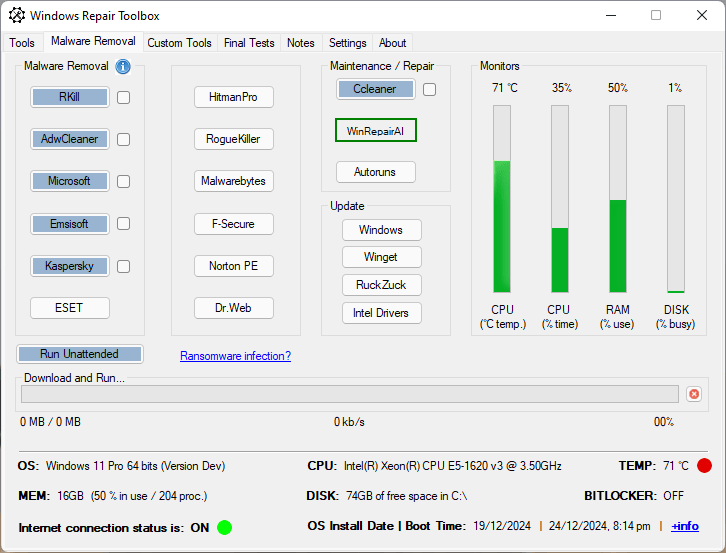
Task: Enable the Microsoft scanner checkbox
Action: [124, 182]
